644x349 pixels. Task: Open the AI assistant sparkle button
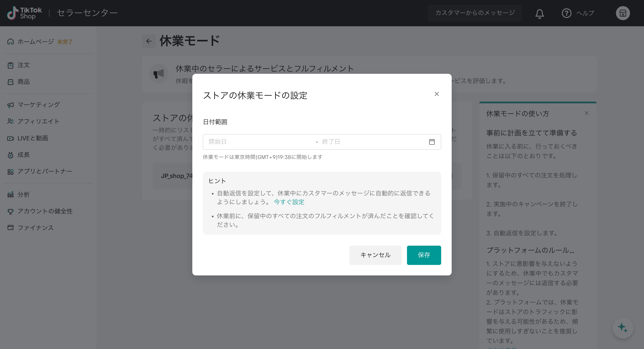(623, 328)
